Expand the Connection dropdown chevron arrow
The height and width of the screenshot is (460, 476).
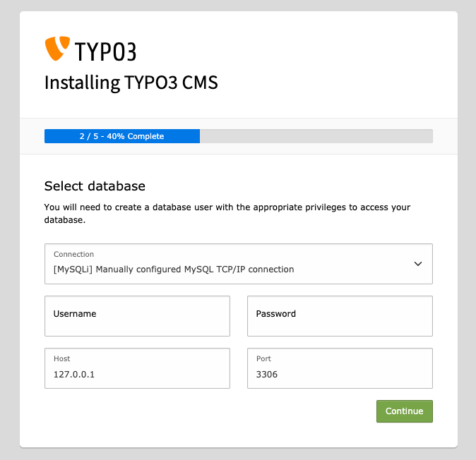418,264
